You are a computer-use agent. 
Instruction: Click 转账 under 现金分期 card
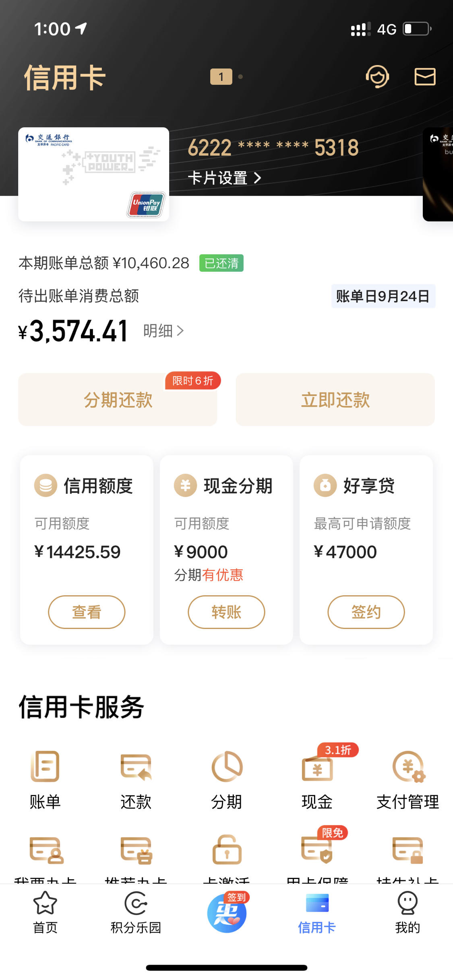pyautogui.click(x=226, y=612)
